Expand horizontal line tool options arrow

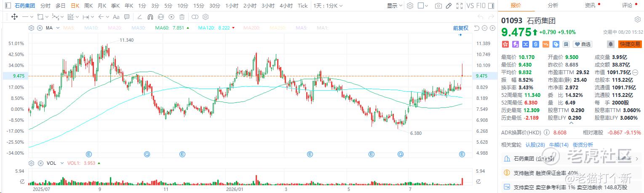[x=32, y=17]
